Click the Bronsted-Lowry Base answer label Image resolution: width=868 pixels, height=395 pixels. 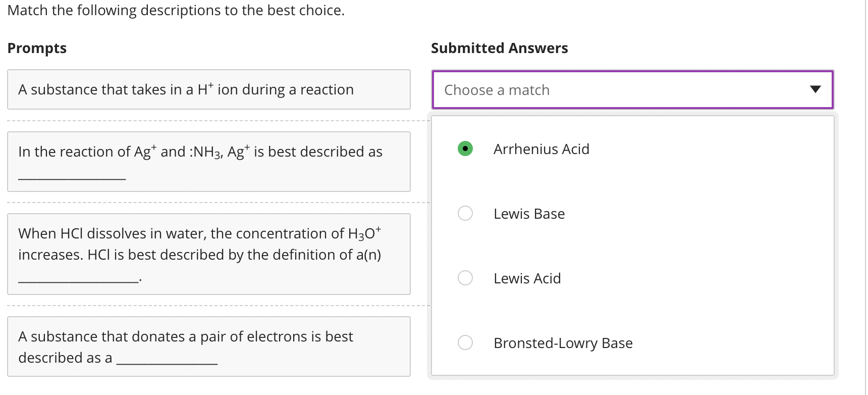click(x=563, y=342)
